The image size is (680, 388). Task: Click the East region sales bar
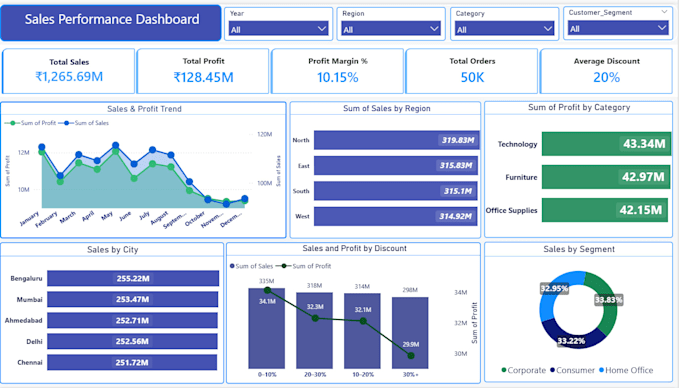(396, 166)
